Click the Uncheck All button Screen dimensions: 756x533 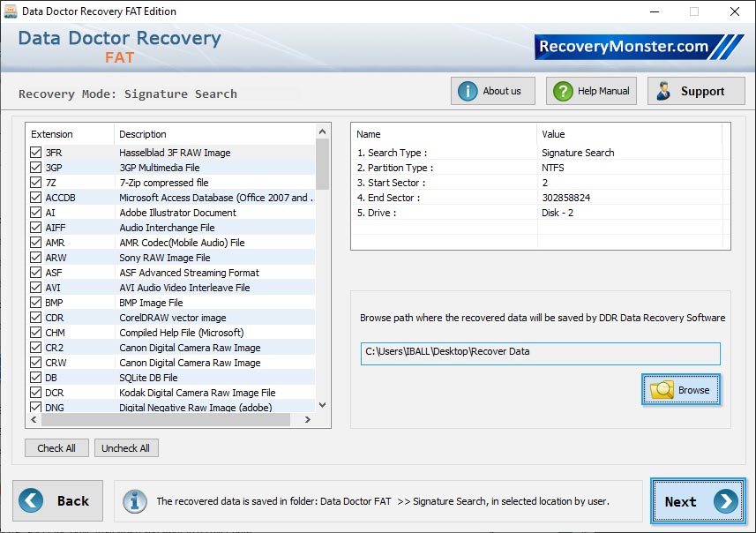[x=126, y=447]
